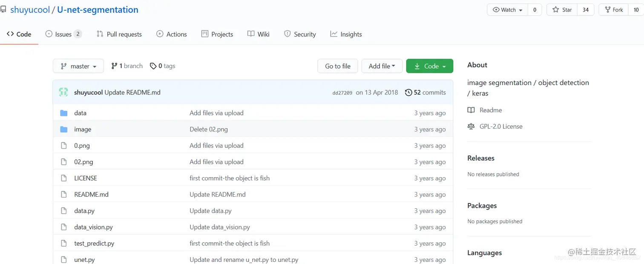Click the image folder icon
This screenshot has width=644, height=264.
tap(64, 129)
